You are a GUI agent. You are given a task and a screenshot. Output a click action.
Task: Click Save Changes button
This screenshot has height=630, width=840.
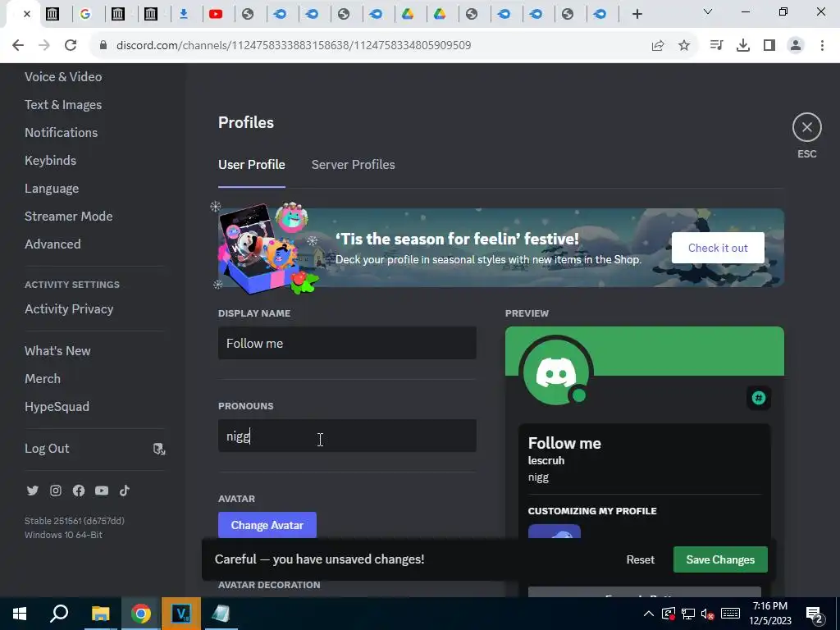tap(720, 559)
